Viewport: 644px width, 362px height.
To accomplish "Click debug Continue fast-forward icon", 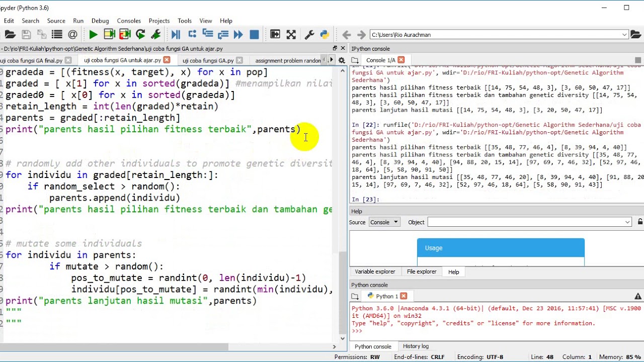I will [238, 35].
